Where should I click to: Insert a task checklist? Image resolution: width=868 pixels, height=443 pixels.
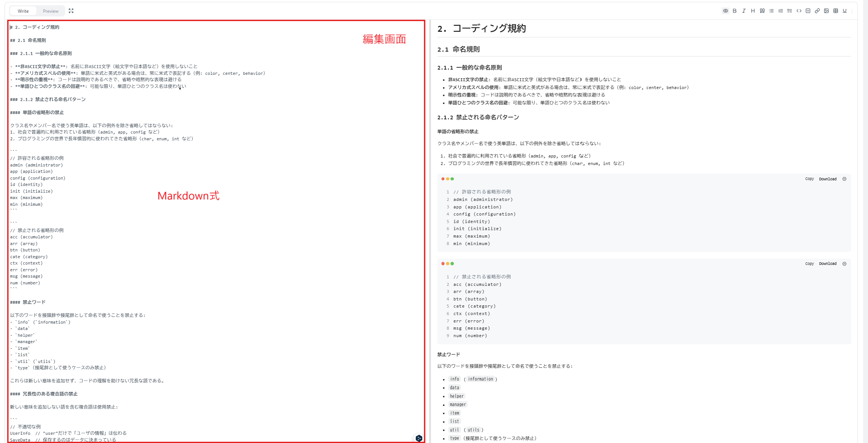789,11
